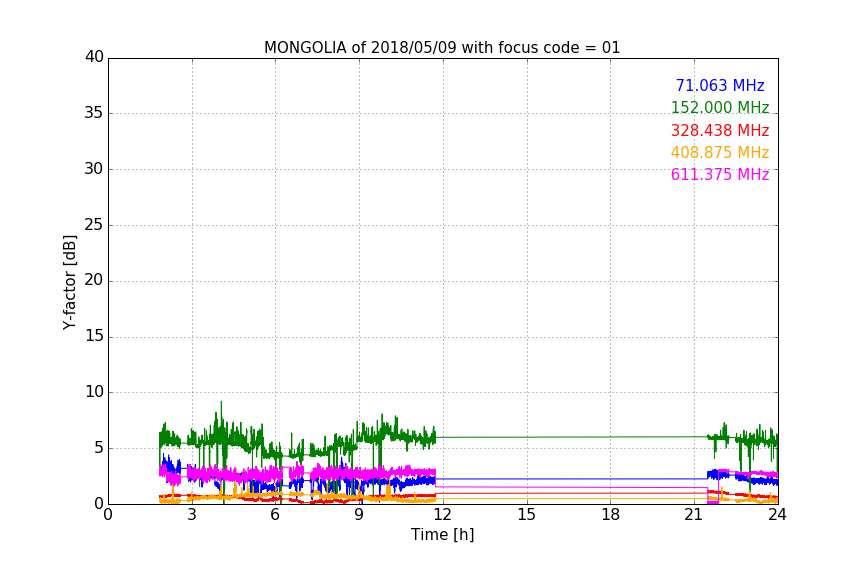
Task: Click the y-axis tick label 5
Action: pyautogui.click(x=99, y=448)
